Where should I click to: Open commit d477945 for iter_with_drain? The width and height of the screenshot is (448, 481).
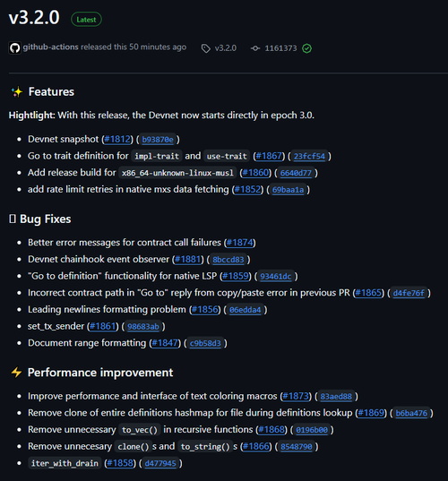tap(160, 463)
